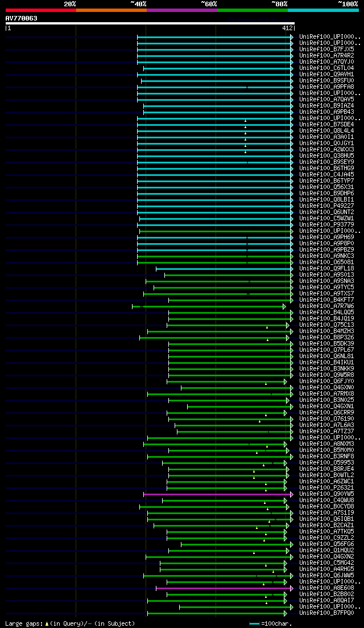Viewport: 364px width, 628px height.
Task: Select the UniRef100_A9PFA8 label
Action: [326, 87]
